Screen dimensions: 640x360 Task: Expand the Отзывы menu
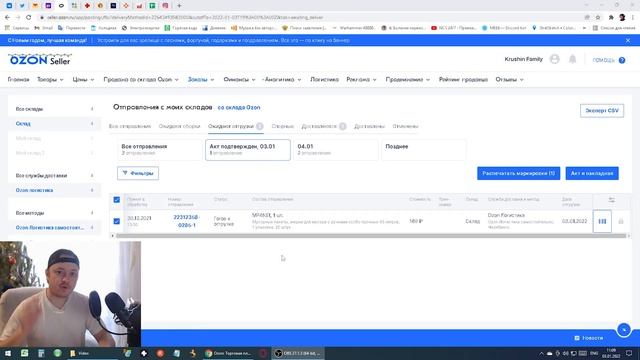click(509, 80)
